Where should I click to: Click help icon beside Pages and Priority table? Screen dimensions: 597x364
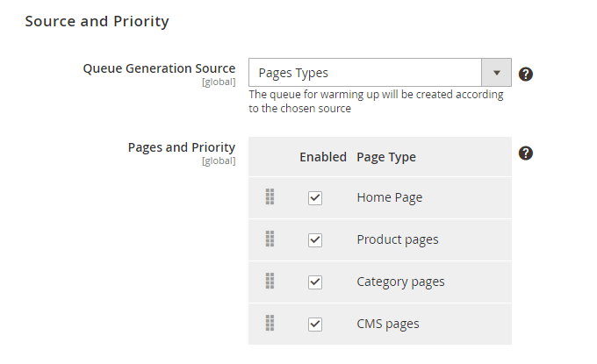[x=526, y=153]
